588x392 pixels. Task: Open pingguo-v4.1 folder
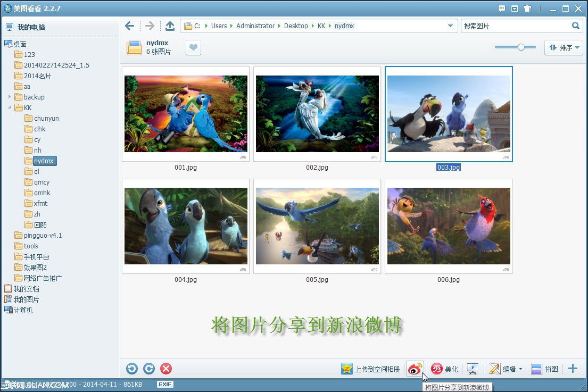(38, 235)
